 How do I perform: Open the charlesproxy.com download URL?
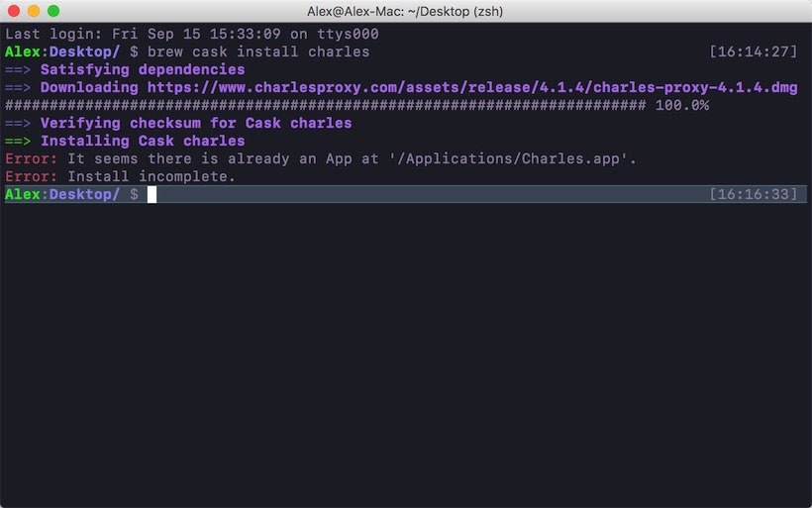(x=472, y=87)
